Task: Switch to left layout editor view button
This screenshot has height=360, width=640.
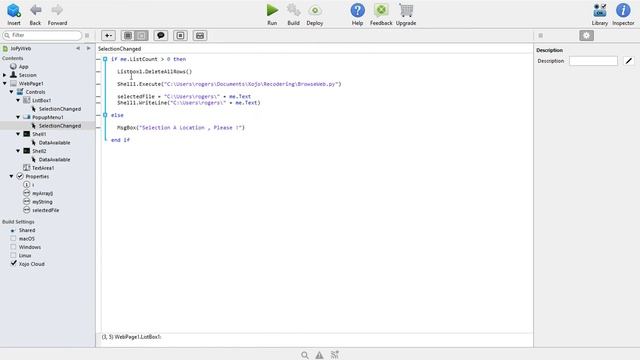Action: (128, 36)
